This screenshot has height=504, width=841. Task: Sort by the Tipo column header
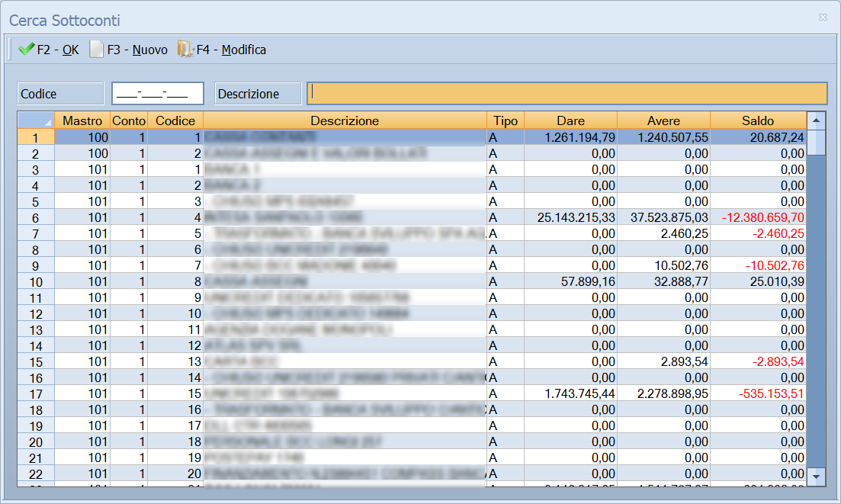(x=506, y=120)
